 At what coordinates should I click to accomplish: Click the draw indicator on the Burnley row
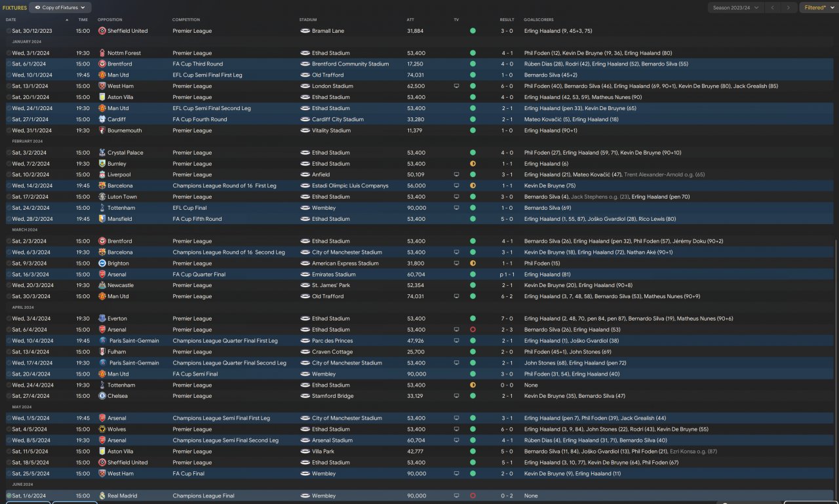473,164
